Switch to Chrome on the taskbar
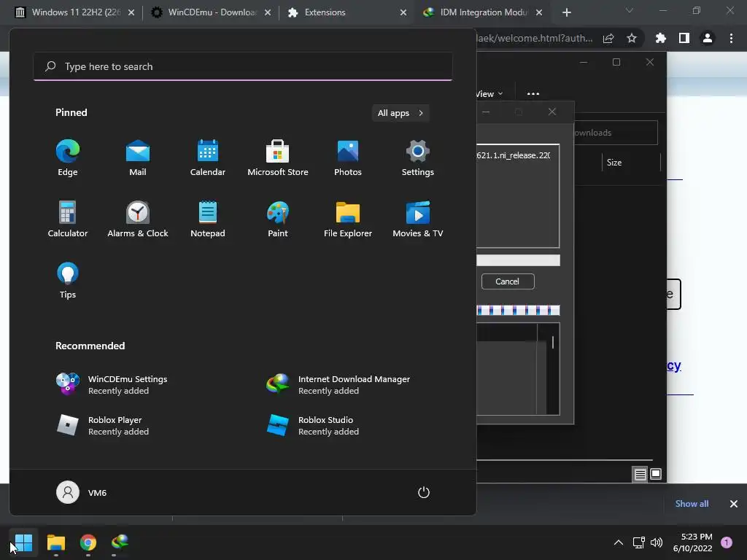The image size is (747, 560). 88,542
